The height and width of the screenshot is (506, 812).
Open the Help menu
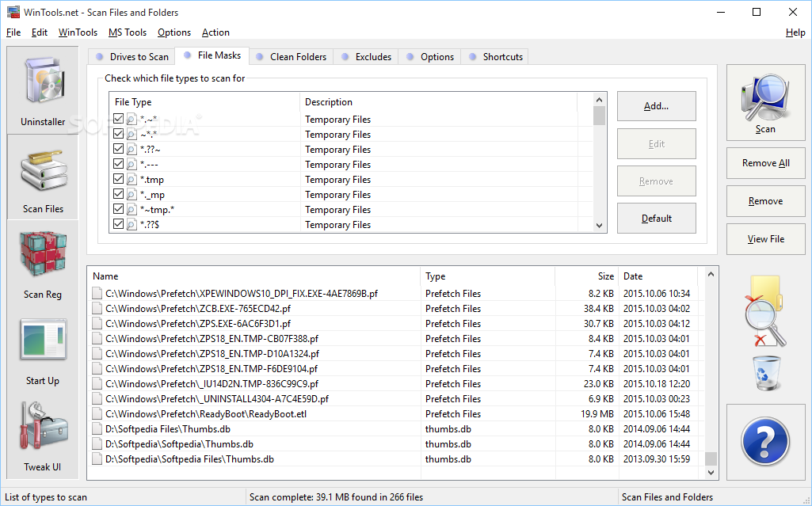tap(795, 32)
